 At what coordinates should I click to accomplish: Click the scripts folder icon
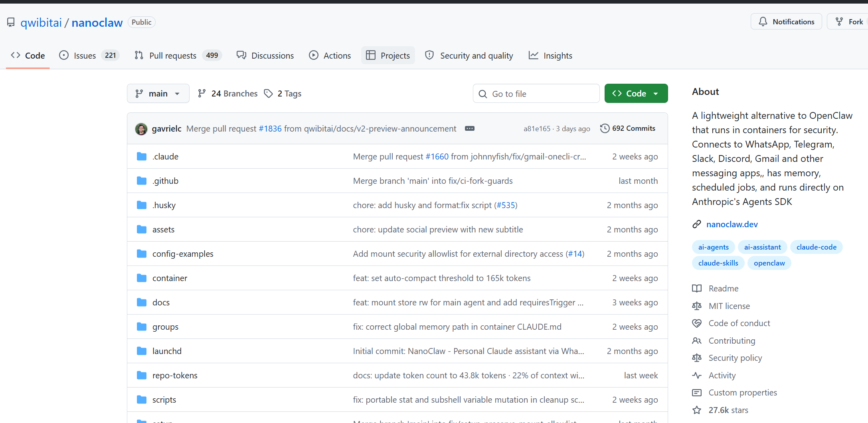point(142,399)
